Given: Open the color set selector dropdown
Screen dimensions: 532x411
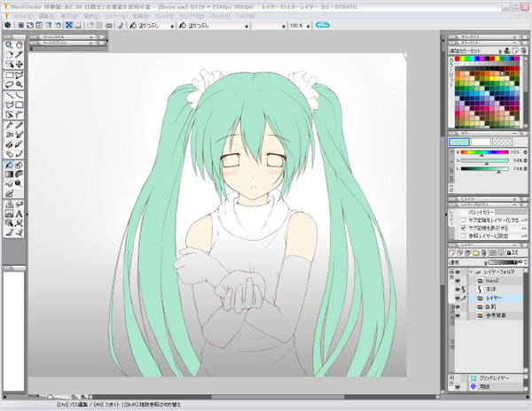Looking at the screenshot, I should 500,51.
